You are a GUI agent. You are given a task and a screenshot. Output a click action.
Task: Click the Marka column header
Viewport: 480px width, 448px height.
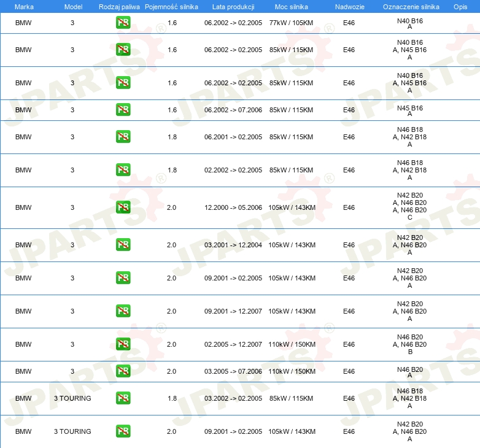(x=24, y=7)
